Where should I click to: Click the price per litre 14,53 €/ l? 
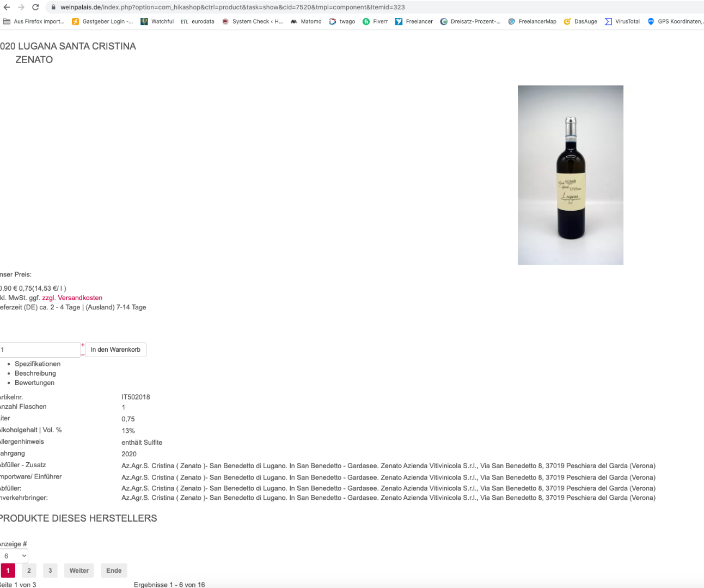point(49,289)
